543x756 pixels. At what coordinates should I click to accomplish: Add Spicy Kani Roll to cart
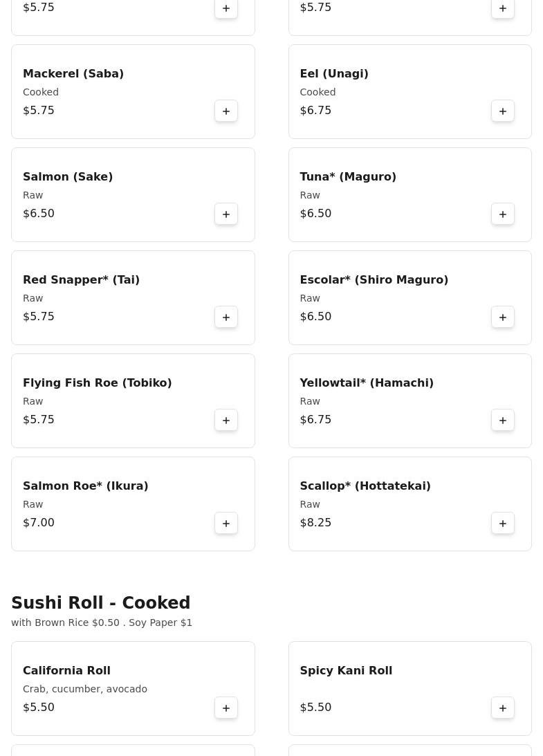pos(503,708)
